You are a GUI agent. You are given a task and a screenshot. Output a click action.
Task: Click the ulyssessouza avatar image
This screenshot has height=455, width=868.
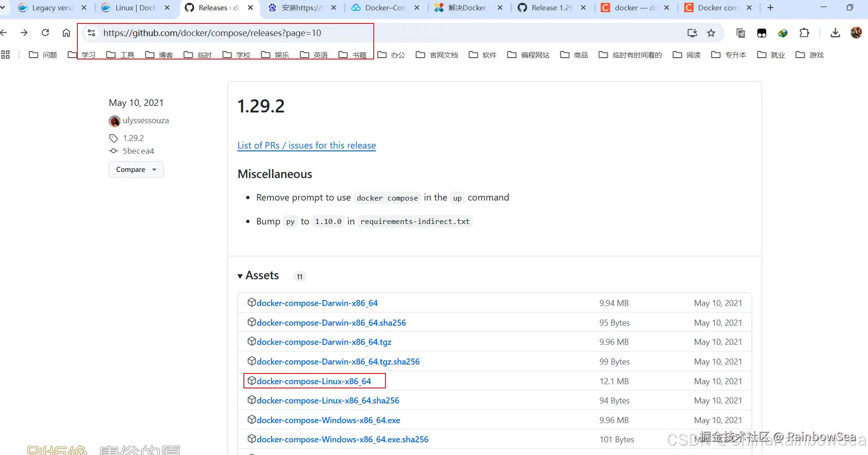coord(114,121)
